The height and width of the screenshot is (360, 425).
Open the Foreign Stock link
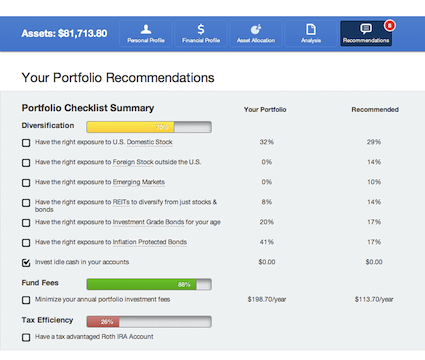click(133, 162)
